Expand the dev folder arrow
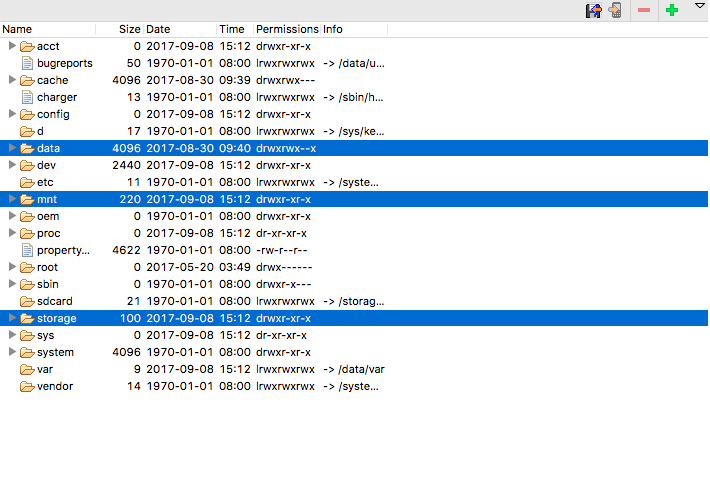 (12, 165)
